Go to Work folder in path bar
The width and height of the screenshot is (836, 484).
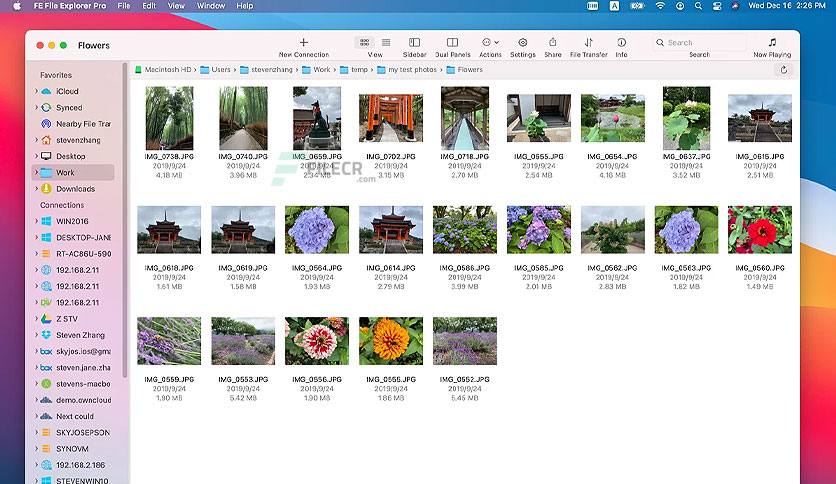316,70
